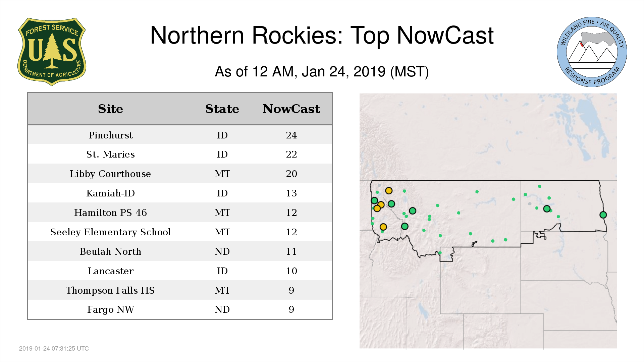Click the Libby Courthouse site name
Screen dimensions: 644x362
coord(110,174)
